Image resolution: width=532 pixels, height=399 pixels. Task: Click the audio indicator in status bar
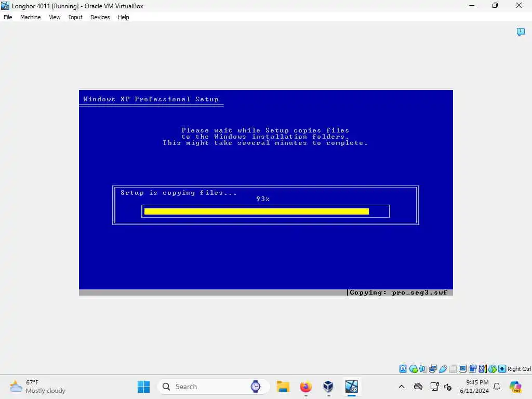(x=423, y=369)
